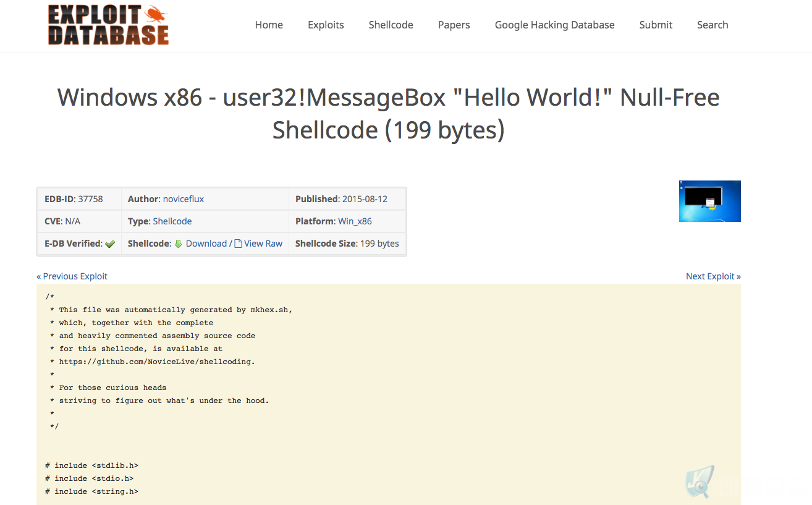Click the EDB-ID 37758 cell
Image resolution: width=812 pixels, height=505 pixels.
tap(79, 199)
